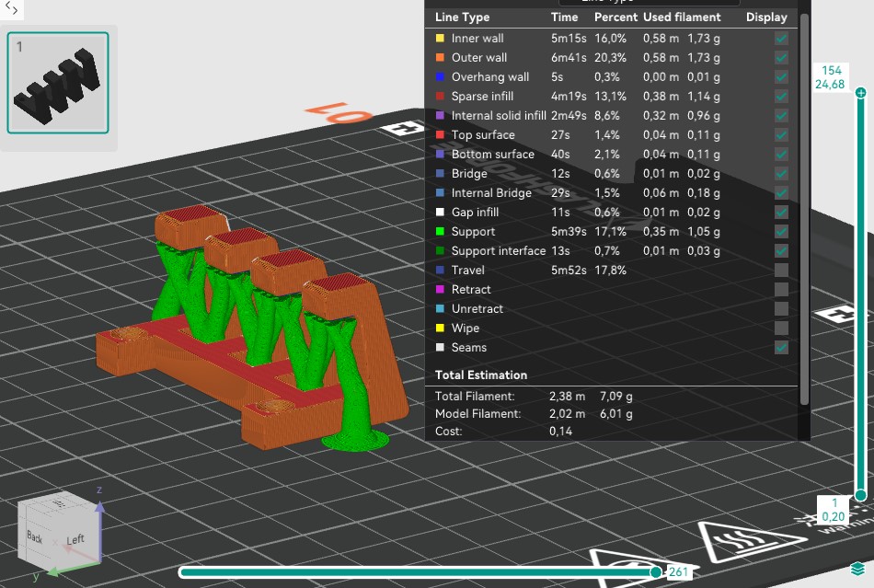
Task: Hide Bridge lines with its checkbox
Action: coord(781,173)
